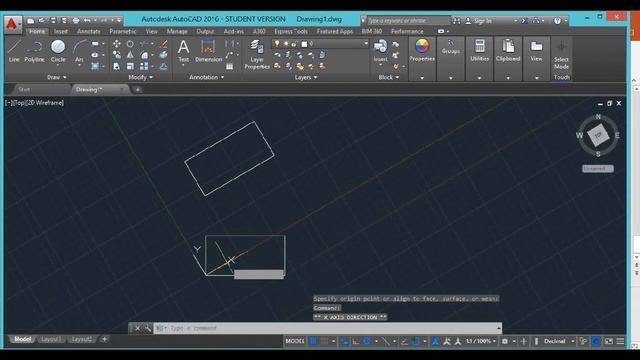This screenshot has width=640, height=360.
Task: Toggle MODEL space button in status bar
Action: tap(295, 341)
